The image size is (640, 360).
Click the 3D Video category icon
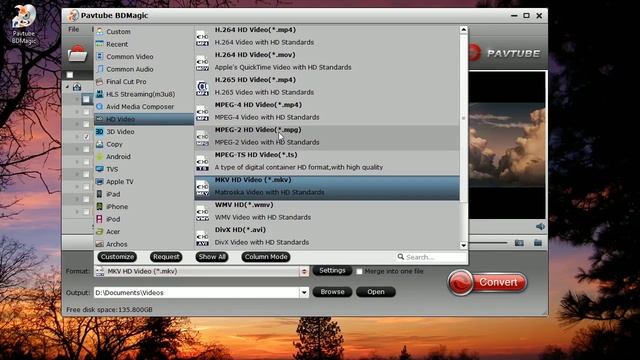[100, 131]
